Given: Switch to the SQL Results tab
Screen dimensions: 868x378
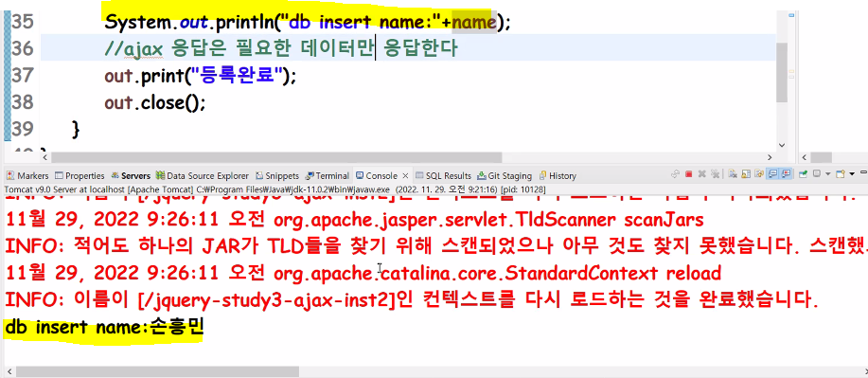Looking at the screenshot, I should pos(443,175).
